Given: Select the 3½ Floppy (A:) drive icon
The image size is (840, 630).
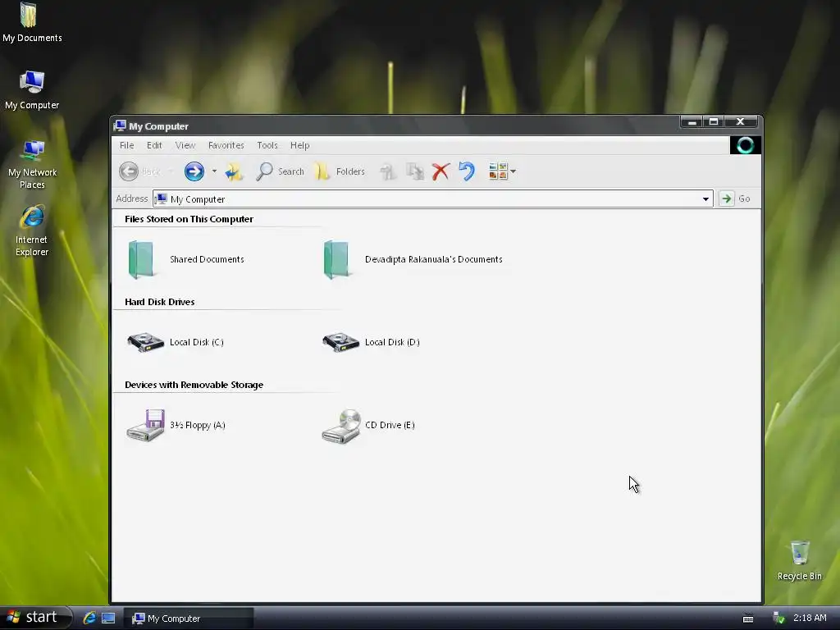Looking at the screenshot, I should pos(146,426).
